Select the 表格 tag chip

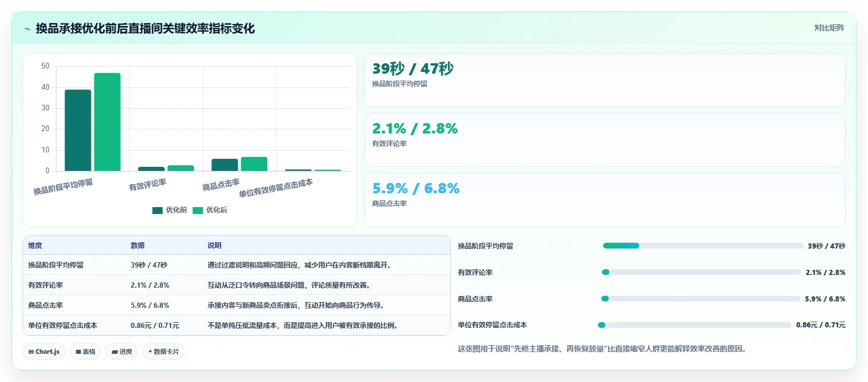tap(85, 352)
